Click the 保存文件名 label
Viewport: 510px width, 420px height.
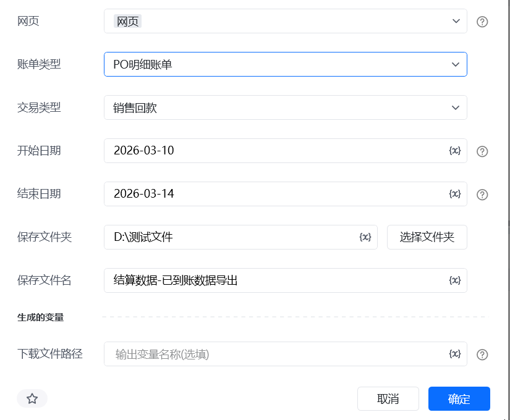(45, 280)
